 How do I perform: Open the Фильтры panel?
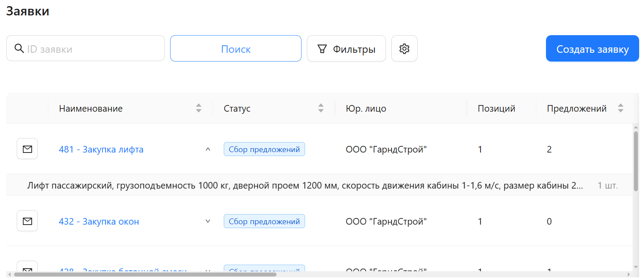pos(346,48)
